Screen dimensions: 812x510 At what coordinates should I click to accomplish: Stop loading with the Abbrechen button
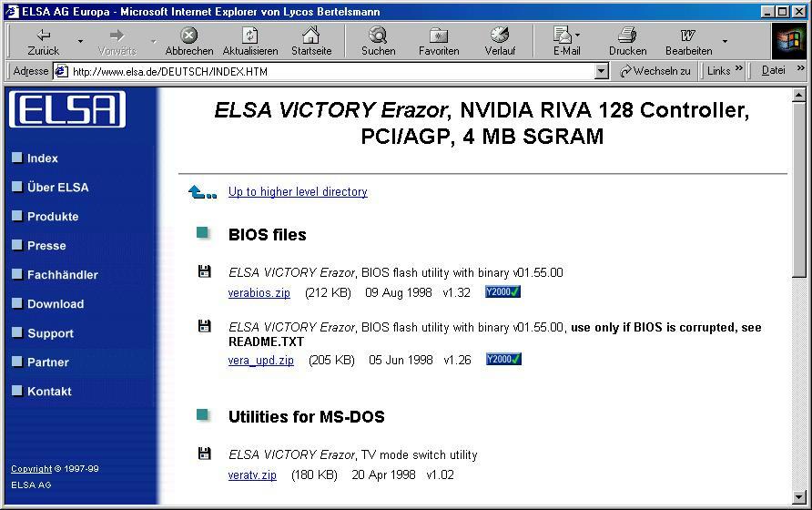189,42
